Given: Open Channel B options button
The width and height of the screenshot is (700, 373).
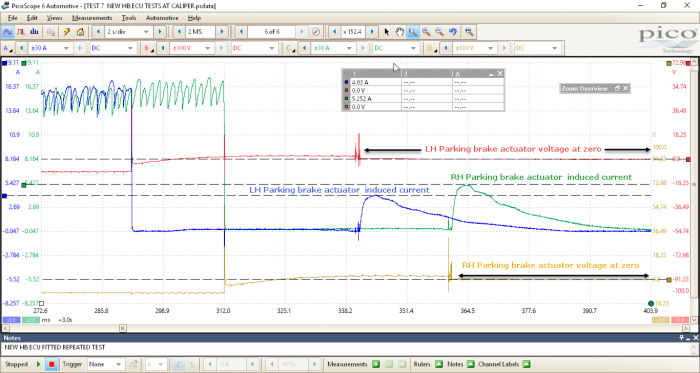Looking at the screenshot, I should (148, 48).
